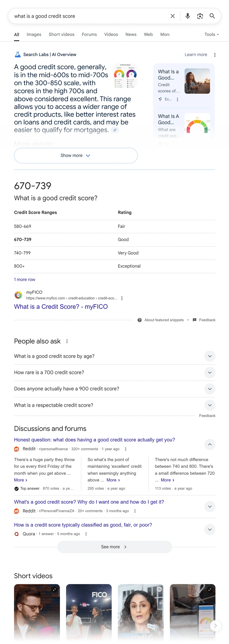
Task: Submit search with magnifying glass icon
Action: coord(212,16)
